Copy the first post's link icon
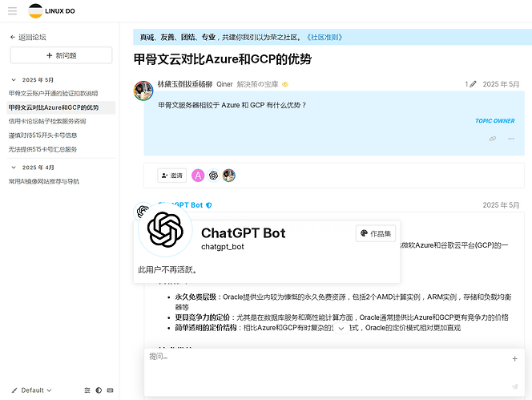 click(x=493, y=139)
